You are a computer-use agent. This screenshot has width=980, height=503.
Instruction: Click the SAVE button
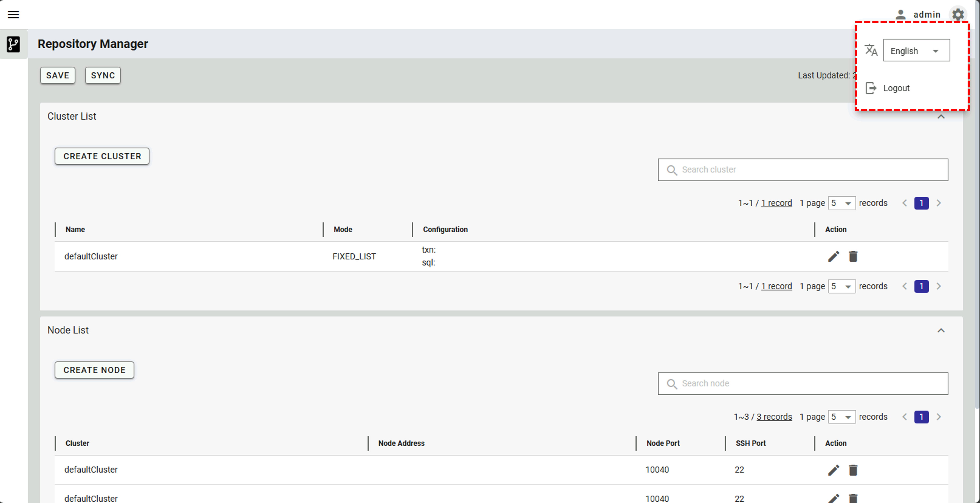point(57,75)
